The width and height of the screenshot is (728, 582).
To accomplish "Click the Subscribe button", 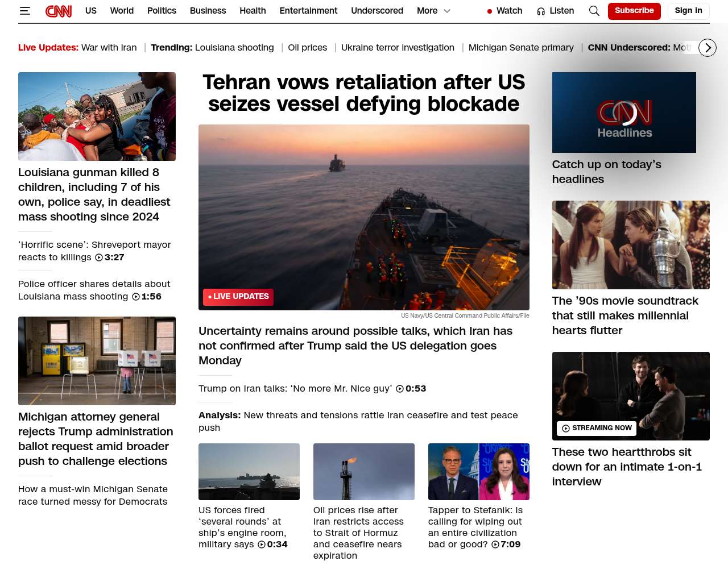I will 634,11.
